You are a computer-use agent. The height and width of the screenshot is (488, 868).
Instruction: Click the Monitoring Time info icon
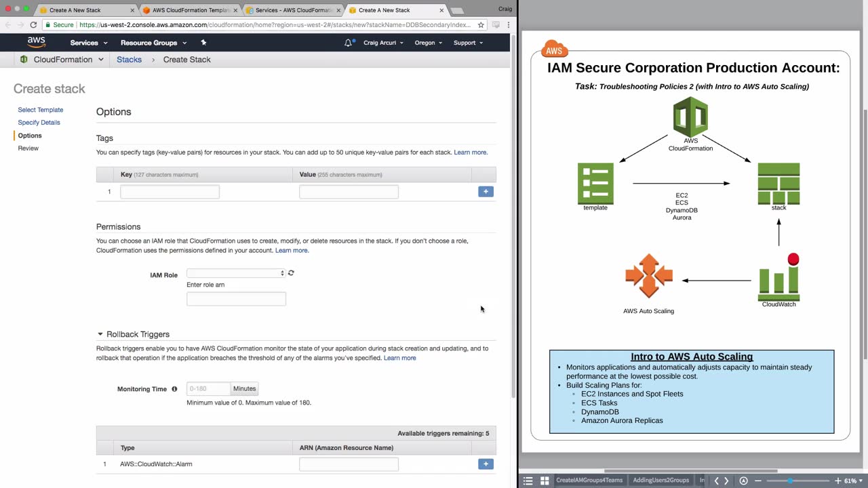point(174,389)
